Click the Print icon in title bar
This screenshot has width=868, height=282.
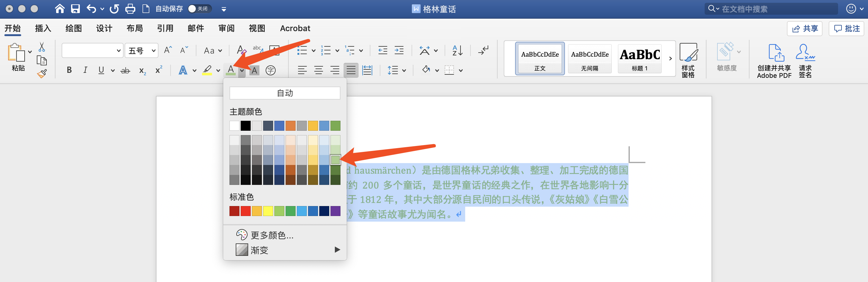[x=130, y=9]
